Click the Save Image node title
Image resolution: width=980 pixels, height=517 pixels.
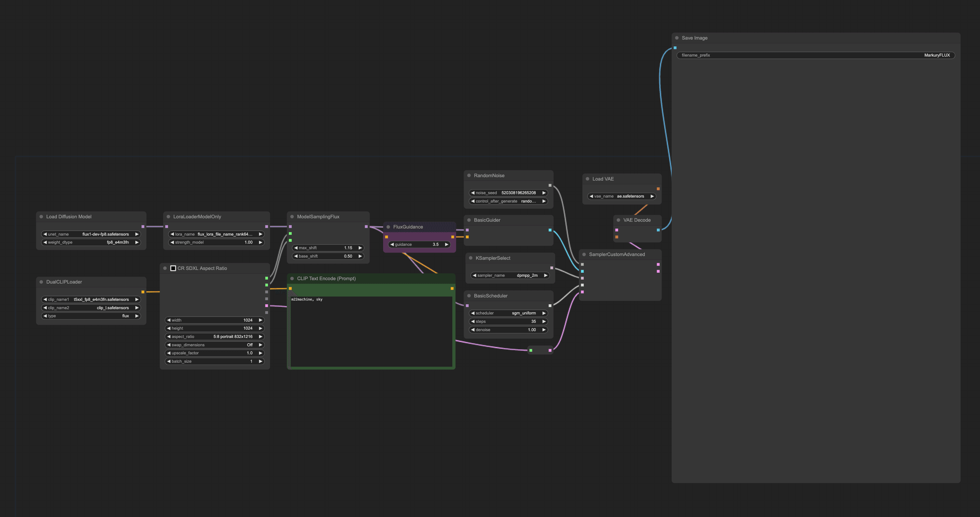(694, 38)
